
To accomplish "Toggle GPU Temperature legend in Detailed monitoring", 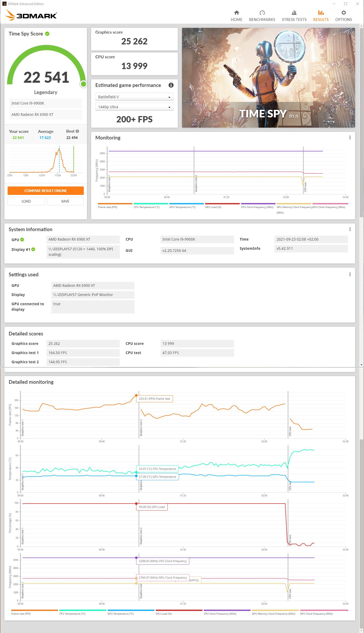I will (131, 612).
